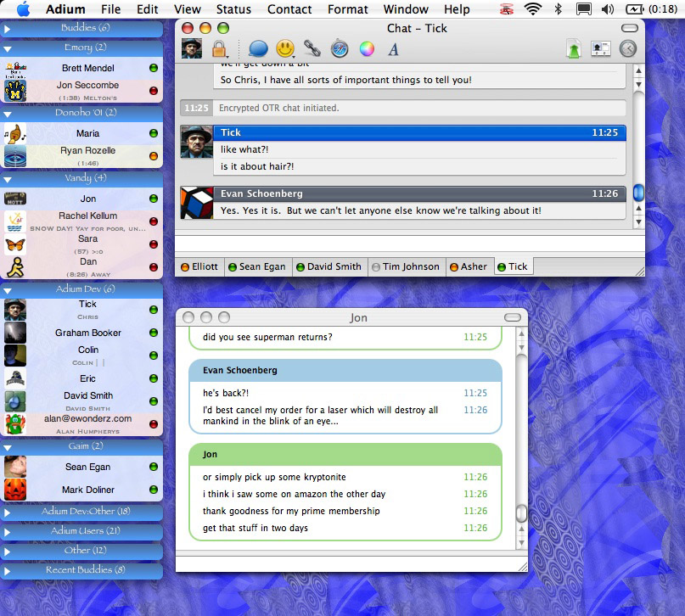Image resolution: width=685 pixels, height=616 pixels.
Task: Click the contact card info icon
Action: coord(601,49)
